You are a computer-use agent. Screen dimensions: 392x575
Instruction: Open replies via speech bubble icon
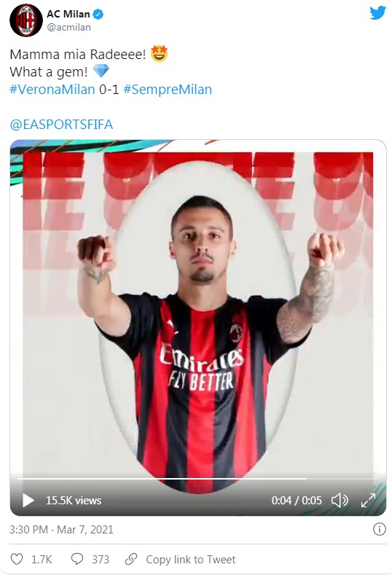pos(77,559)
